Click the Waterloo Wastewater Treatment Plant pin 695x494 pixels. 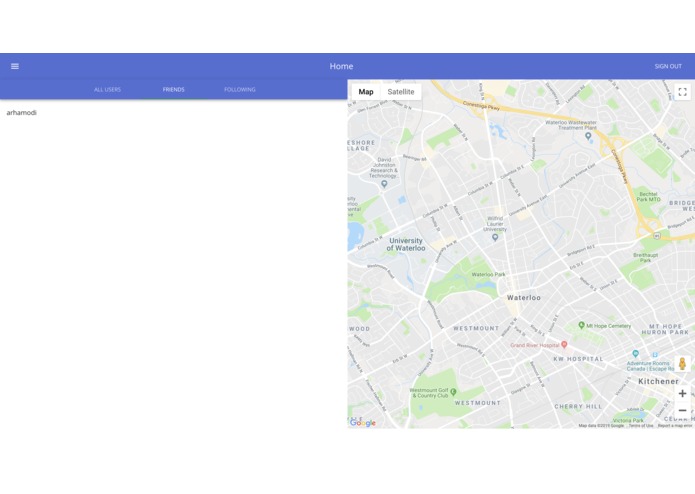[x=588, y=136]
